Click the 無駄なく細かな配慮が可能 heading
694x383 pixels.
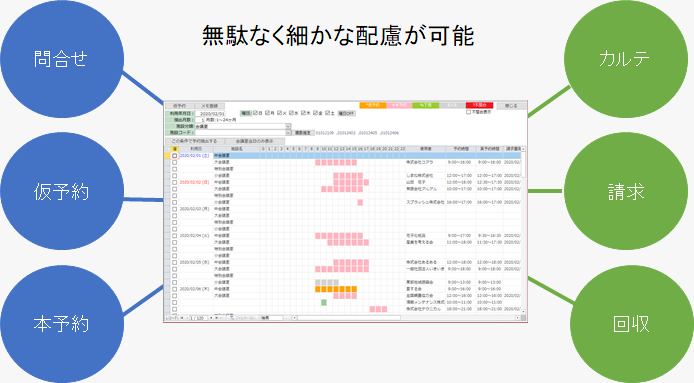339,36
